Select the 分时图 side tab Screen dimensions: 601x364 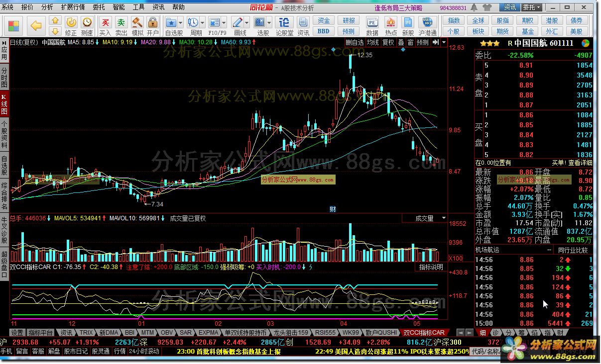click(4, 77)
